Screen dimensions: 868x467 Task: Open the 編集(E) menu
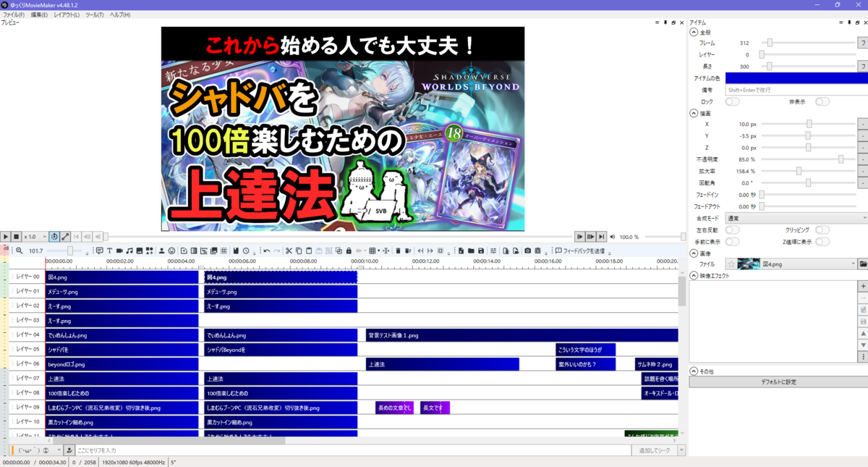pyautogui.click(x=39, y=14)
